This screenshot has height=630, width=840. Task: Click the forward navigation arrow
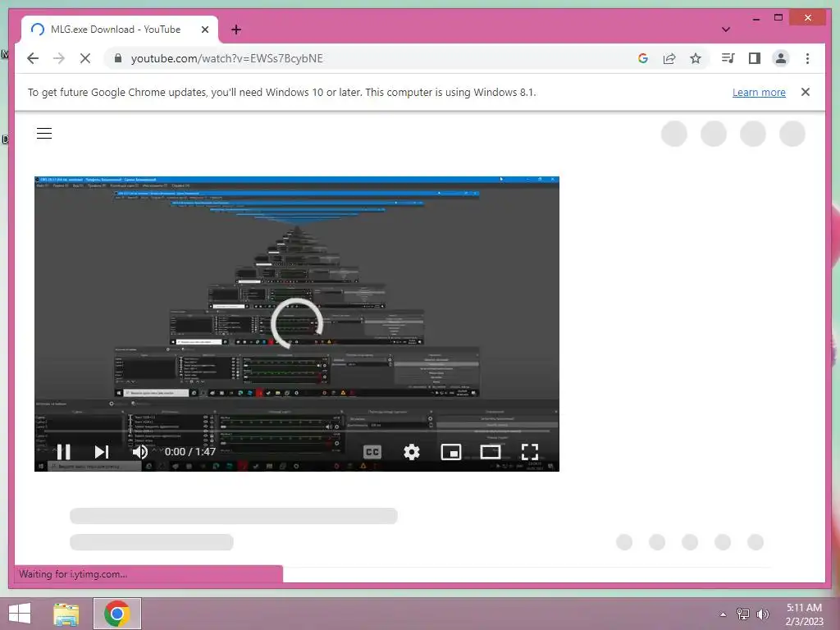59,58
